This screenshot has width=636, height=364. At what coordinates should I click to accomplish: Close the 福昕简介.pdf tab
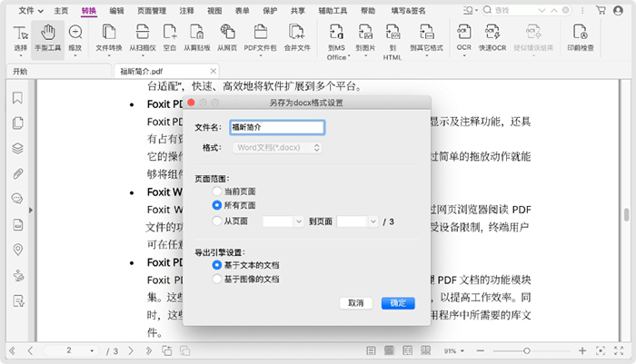[213, 72]
